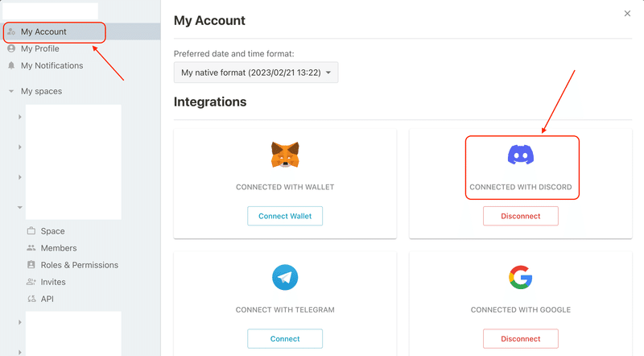Click the Connected with Wallet label
644x356 pixels.
(285, 187)
